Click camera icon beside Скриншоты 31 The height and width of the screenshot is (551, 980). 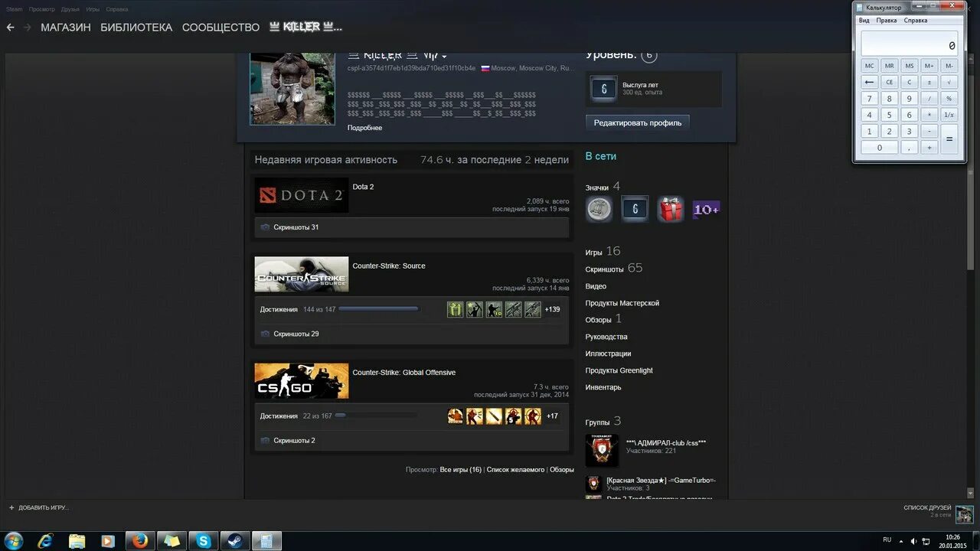(x=265, y=227)
